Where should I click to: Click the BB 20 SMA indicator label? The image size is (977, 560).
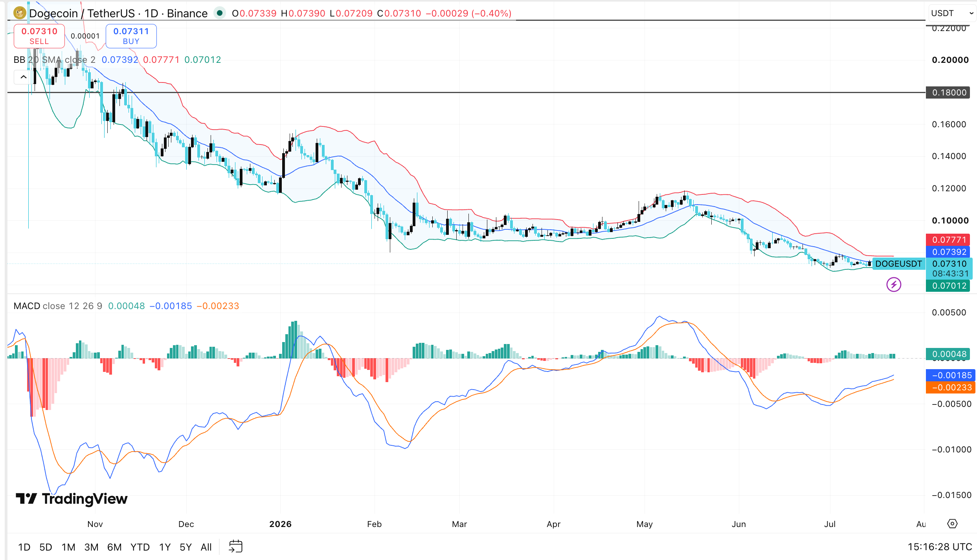click(54, 60)
